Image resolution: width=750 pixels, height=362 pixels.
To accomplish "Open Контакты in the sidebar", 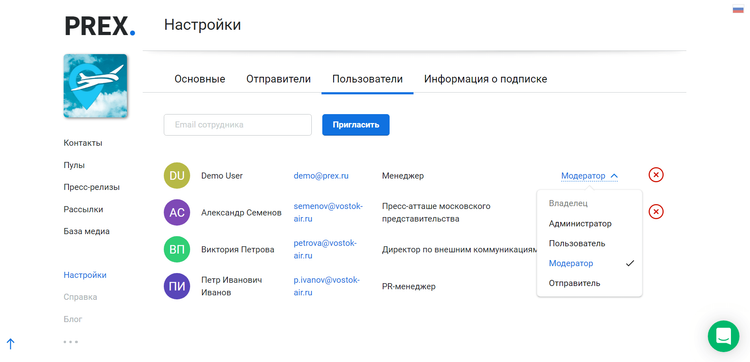I will coord(83,143).
